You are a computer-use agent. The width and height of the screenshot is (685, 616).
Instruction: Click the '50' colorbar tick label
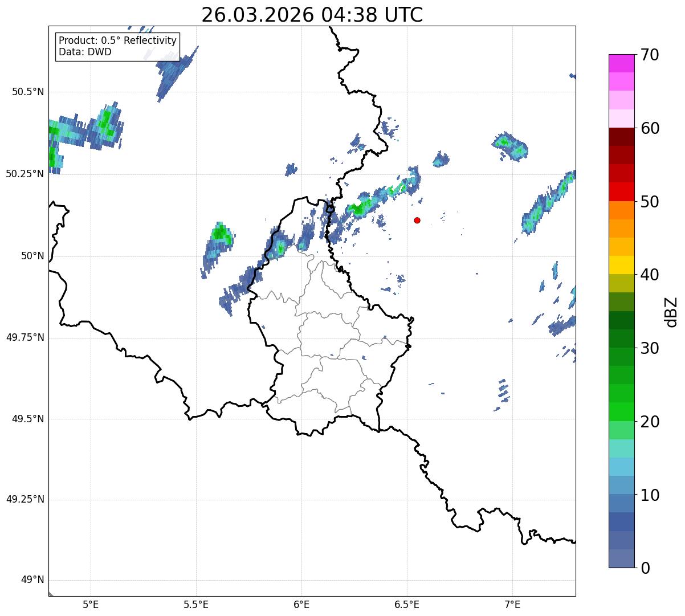click(x=650, y=202)
